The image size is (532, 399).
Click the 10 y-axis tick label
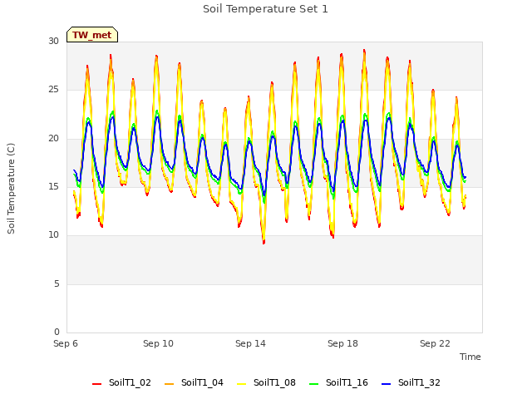click(x=53, y=235)
